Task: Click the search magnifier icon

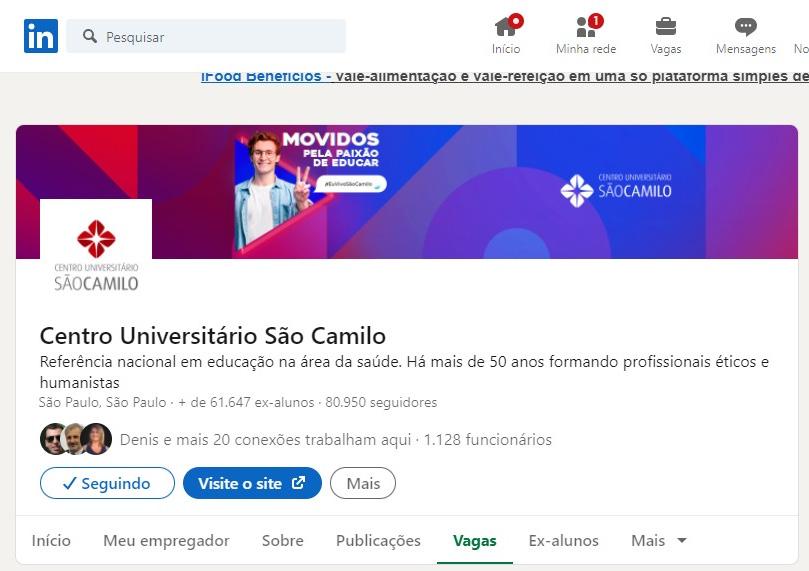Action: tap(90, 36)
